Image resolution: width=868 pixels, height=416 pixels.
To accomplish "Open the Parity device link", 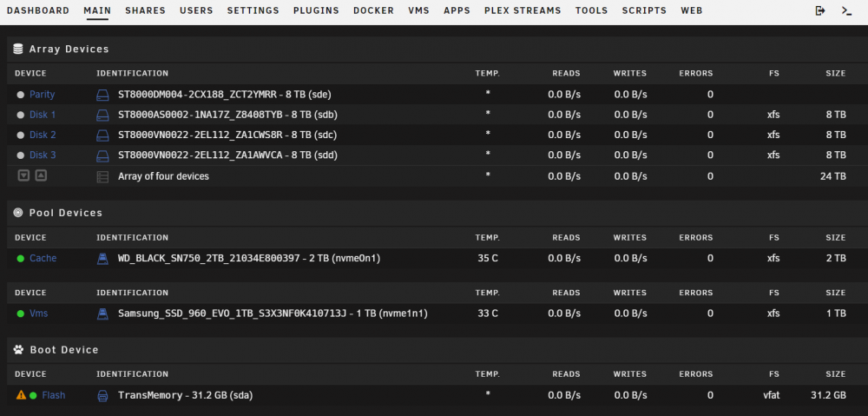I will 42,94.
